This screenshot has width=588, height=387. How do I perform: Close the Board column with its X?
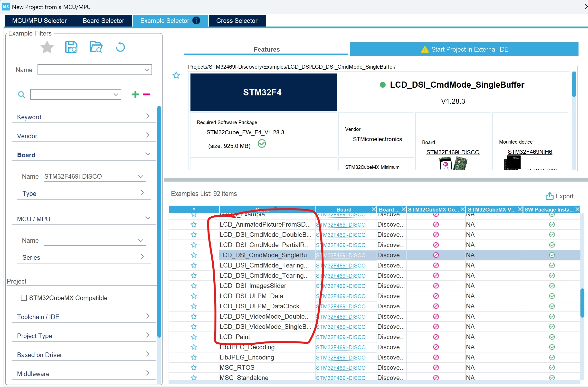pos(374,209)
